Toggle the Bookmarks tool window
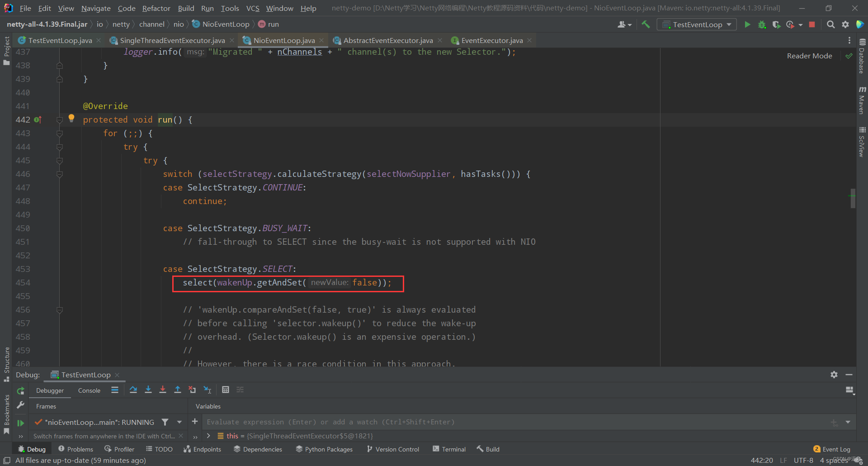The image size is (868, 466). [x=6, y=414]
